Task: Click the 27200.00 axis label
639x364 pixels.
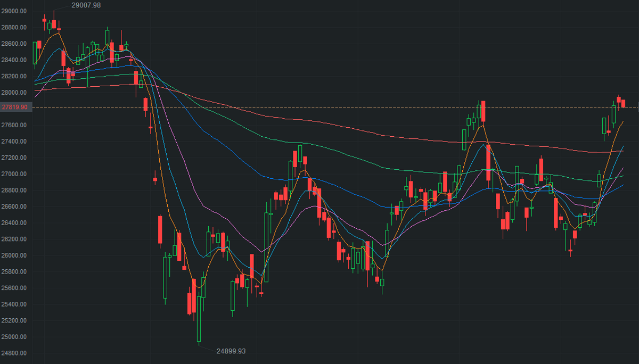Action: click(14, 158)
